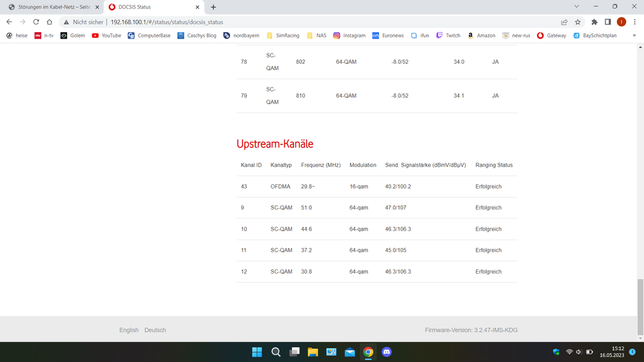
Task: Close the Störungen im Kabel-Netz tab
Action: [x=97, y=7]
